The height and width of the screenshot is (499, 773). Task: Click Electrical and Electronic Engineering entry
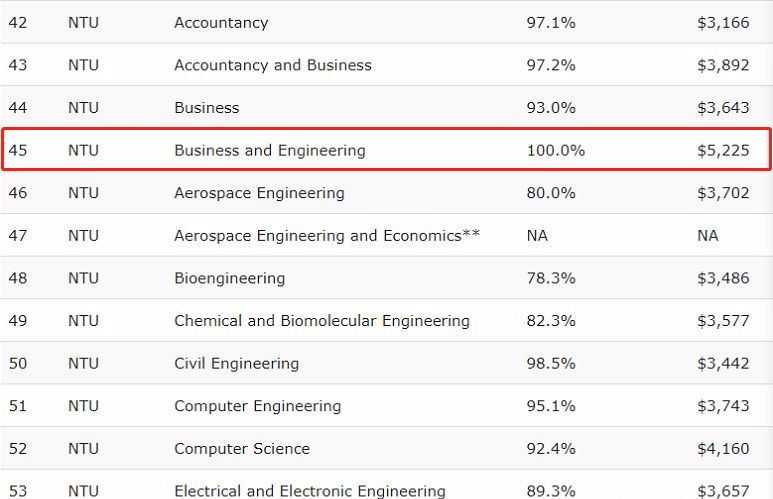coord(309,490)
